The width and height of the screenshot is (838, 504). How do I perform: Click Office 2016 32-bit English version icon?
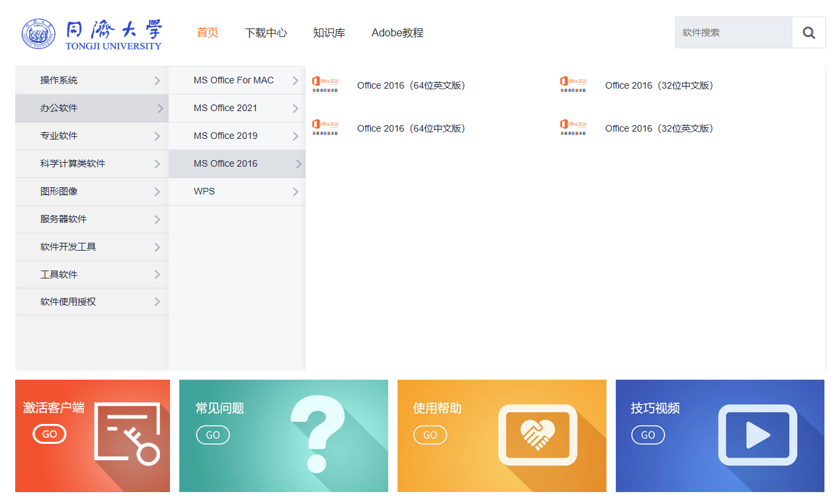[x=573, y=128]
